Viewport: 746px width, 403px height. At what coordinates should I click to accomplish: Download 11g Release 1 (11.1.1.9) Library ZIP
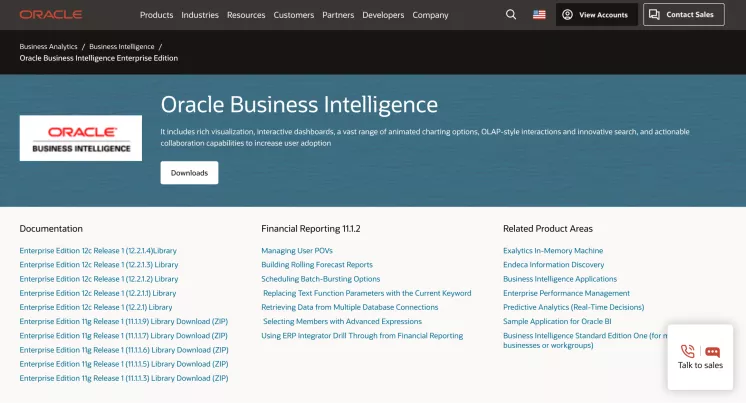click(124, 321)
